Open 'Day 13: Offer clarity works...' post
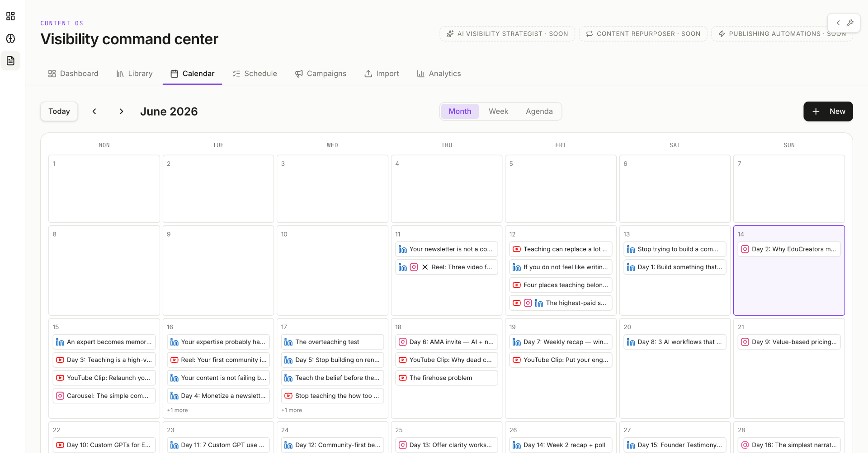 (447, 445)
